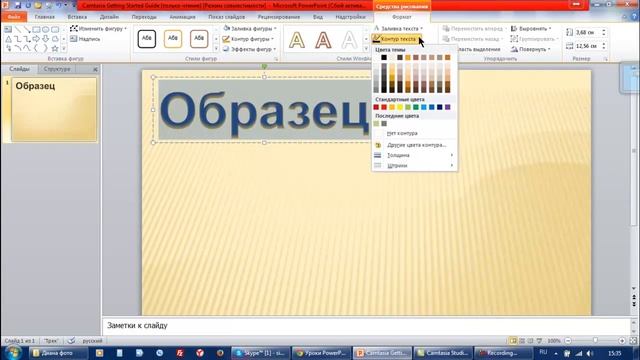Viewport: 640px width, 360px height.
Task: Switch to the Слайды pane tab
Action: click(20, 69)
